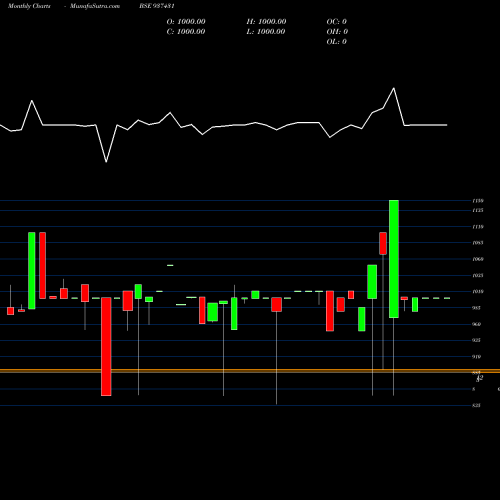Select the "H: 1000.00" high value
The image size is (500, 500).
tap(266, 22)
